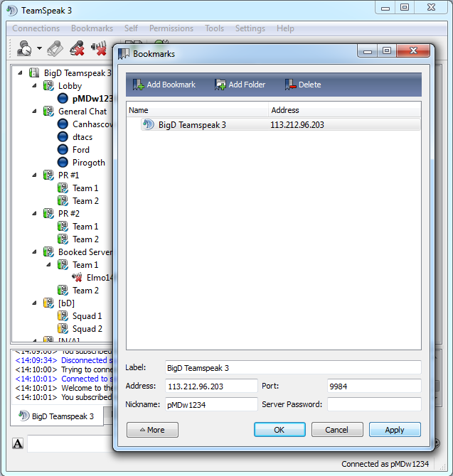Select BigD Teamspeak 3 bookmark row icon

(148, 124)
